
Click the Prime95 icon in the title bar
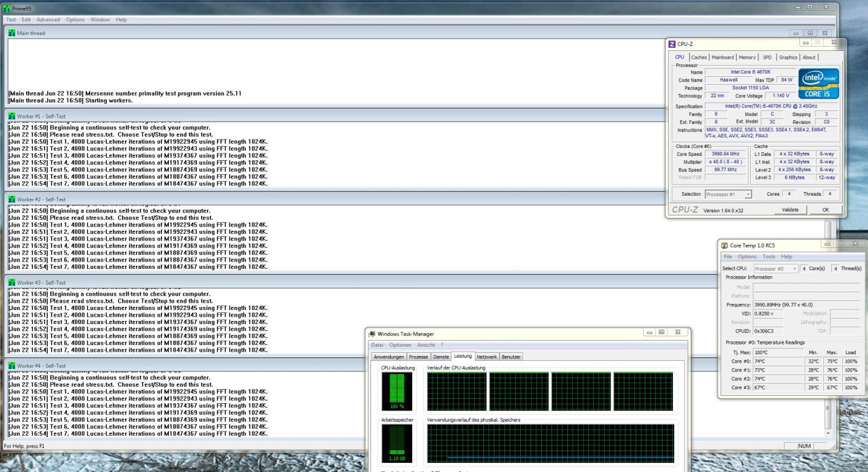[x=7, y=8]
